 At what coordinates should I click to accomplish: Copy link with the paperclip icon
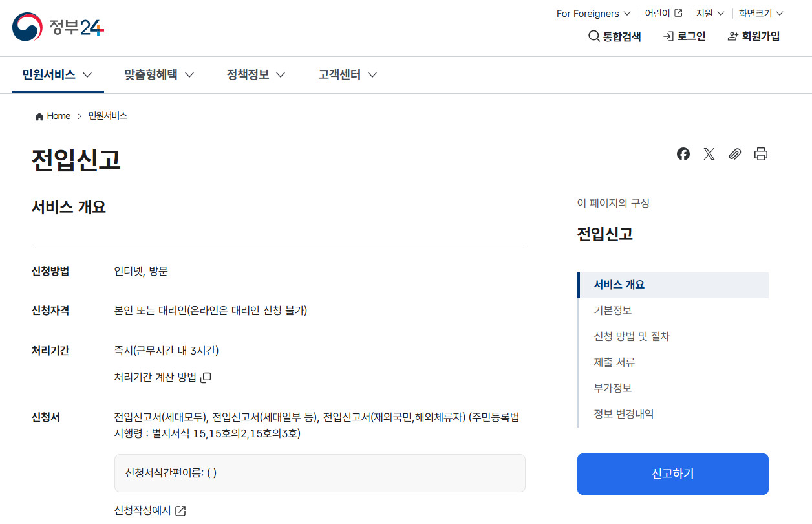(735, 154)
